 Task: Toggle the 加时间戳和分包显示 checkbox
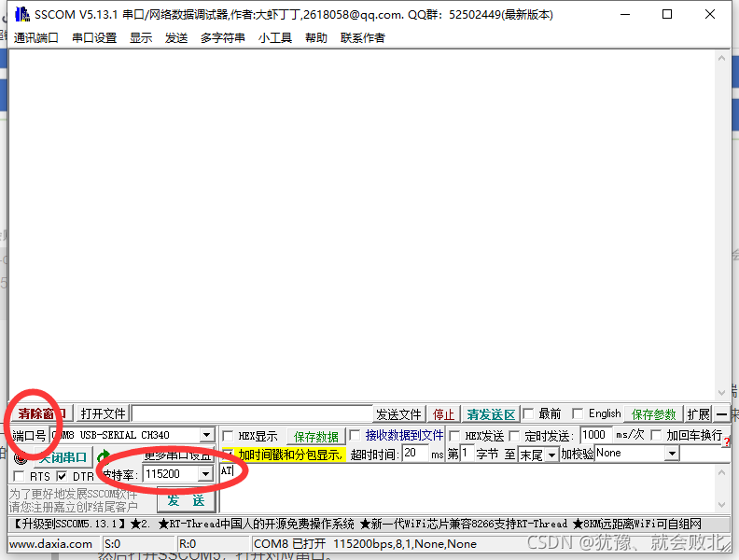228,455
